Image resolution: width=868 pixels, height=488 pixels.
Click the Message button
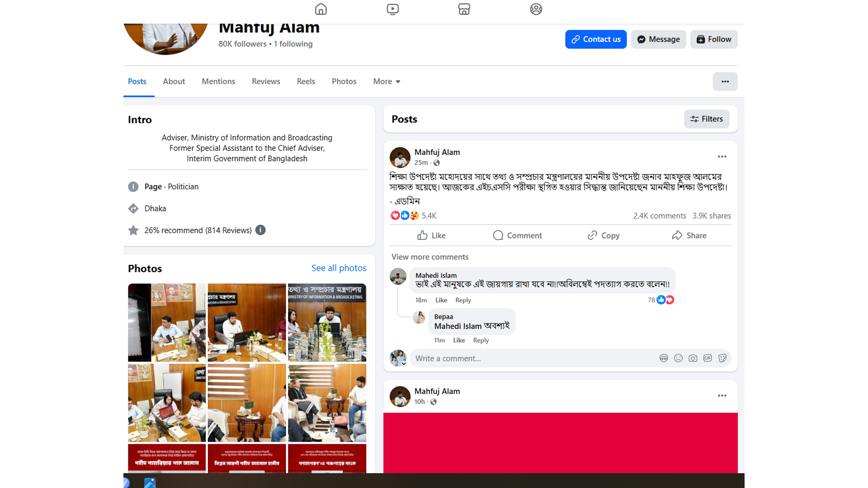pos(658,39)
